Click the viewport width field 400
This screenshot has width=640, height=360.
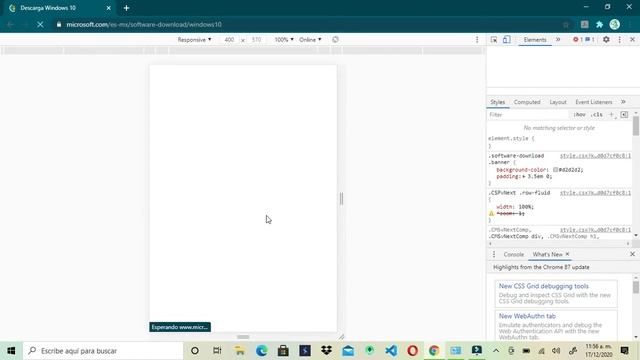tap(229, 40)
